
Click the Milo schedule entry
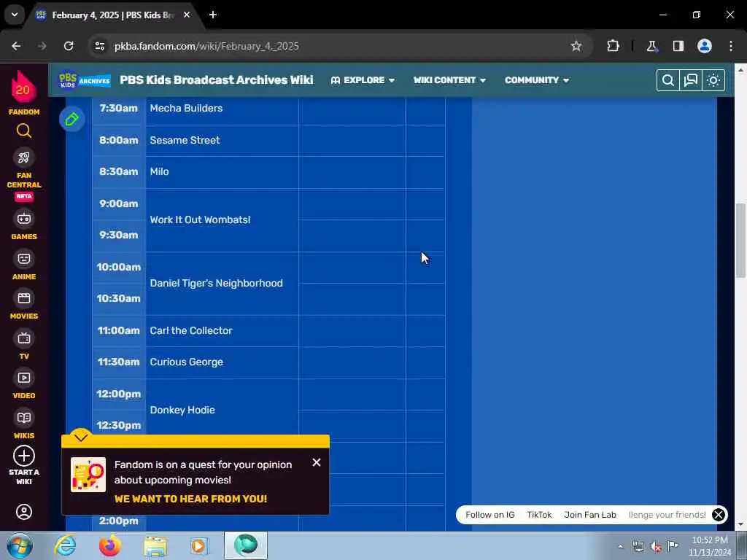click(x=159, y=171)
